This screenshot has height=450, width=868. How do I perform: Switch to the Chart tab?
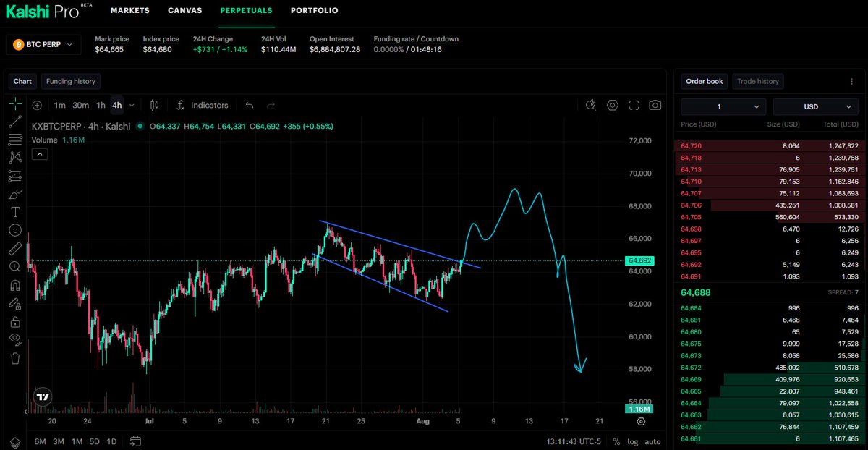(x=22, y=82)
